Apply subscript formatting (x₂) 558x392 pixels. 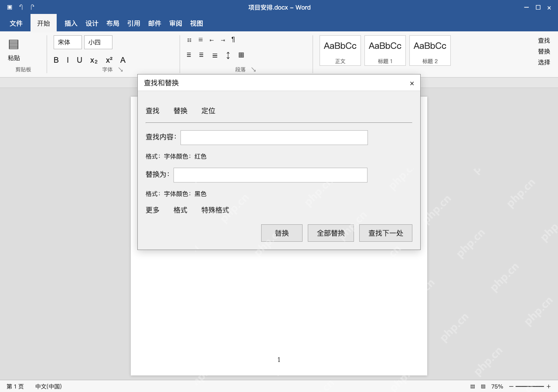click(x=94, y=60)
